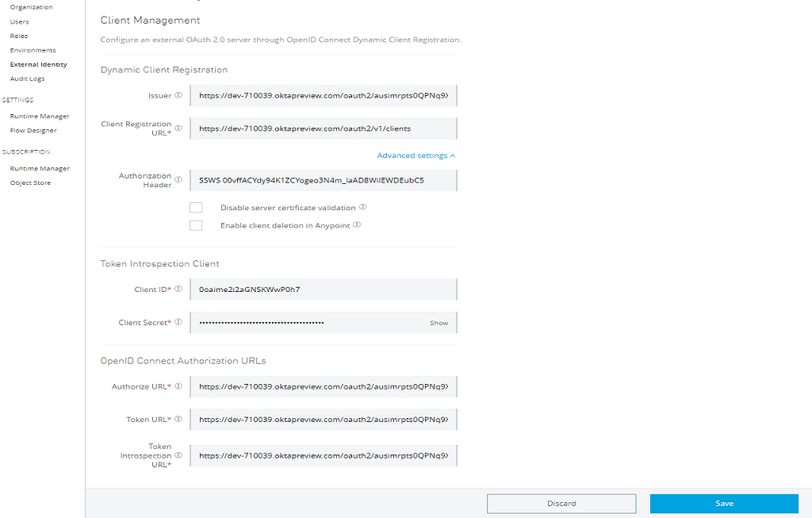The height and width of the screenshot is (518, 812).
Task: Click the Client Secret info icon
Action: 178,322
